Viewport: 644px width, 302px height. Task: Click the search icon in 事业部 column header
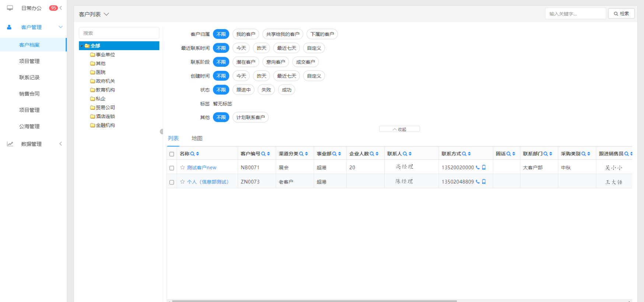point(335,154)
